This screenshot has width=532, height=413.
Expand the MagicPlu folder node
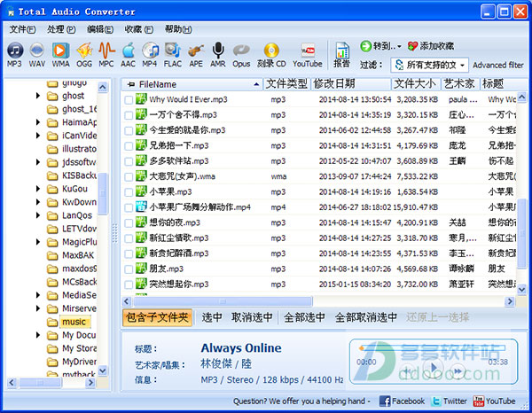click(x=38, y=242)
